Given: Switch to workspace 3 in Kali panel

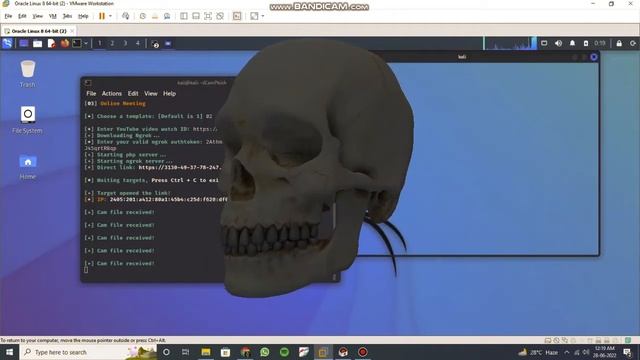Looking at the screenshot, I should pos(125,43).
